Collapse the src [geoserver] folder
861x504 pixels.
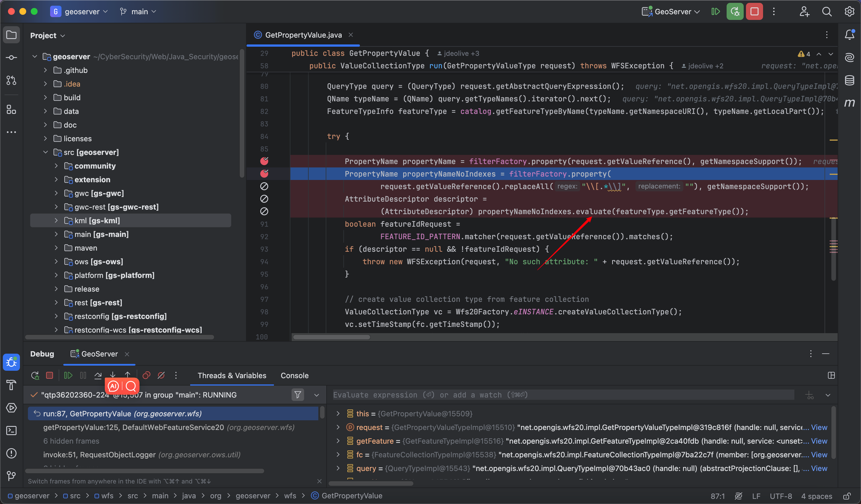point(45,152)
